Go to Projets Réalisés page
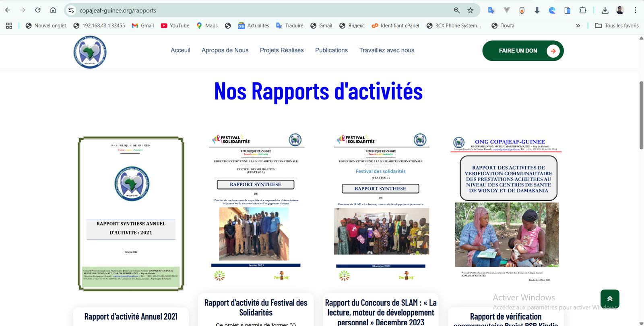Viewport: 644px width, 326px height. (282, 50)
